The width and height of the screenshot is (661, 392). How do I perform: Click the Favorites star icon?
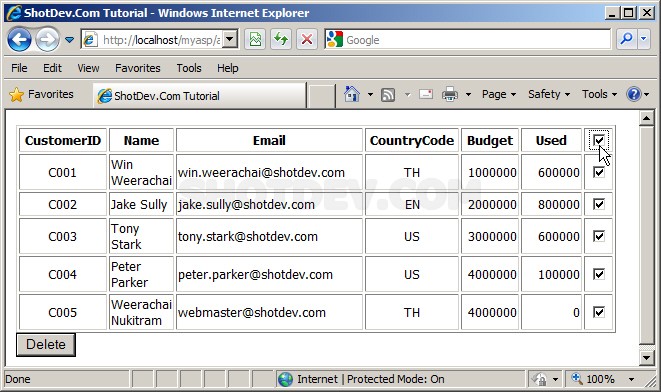coord(16,94)
